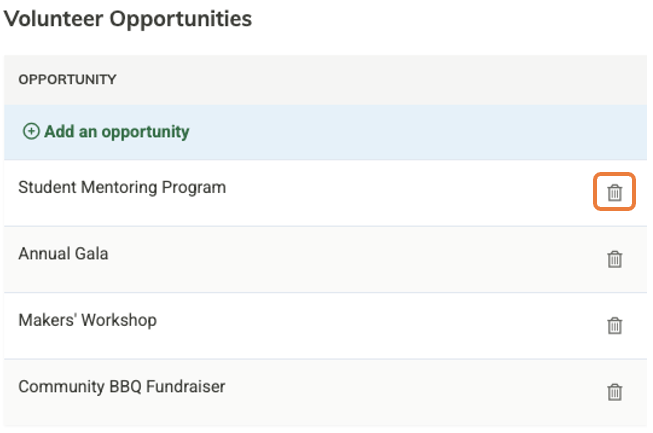This screenshot has height=433, width=653.
Task: Click the word Fundraiser in the list
Action: pos(185,387)
